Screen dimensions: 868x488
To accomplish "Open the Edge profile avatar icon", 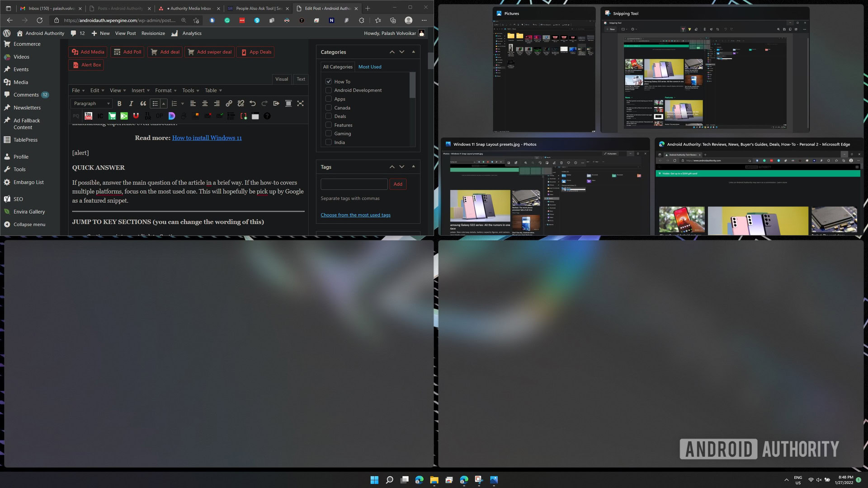I will tap(408, 20).
